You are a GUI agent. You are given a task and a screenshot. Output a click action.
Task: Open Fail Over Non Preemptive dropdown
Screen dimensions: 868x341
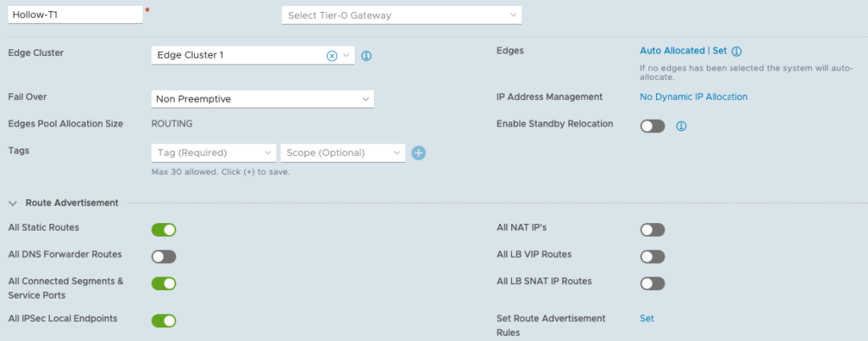point(262,99)
